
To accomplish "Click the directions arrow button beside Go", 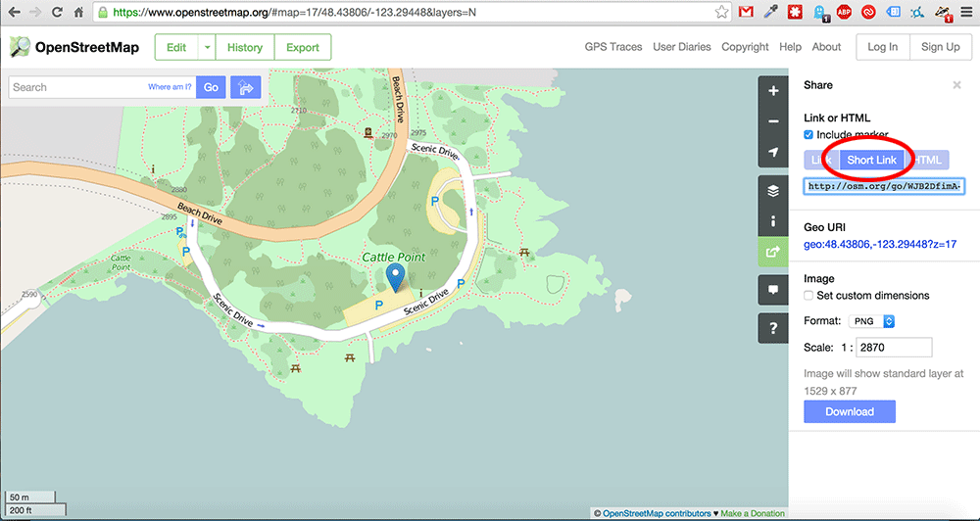I will coord(246,87).
